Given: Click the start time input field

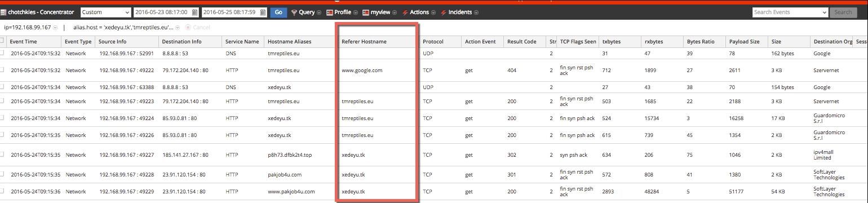Looking at the screenshot, I should tap(162, 12).
